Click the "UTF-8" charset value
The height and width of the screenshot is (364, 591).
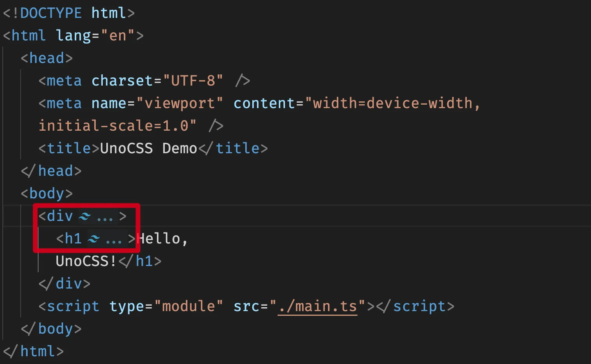[x=193, y=81]
